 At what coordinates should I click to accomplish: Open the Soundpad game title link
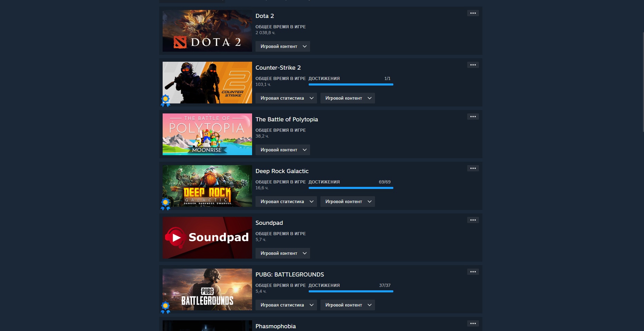tap(269, 223)
